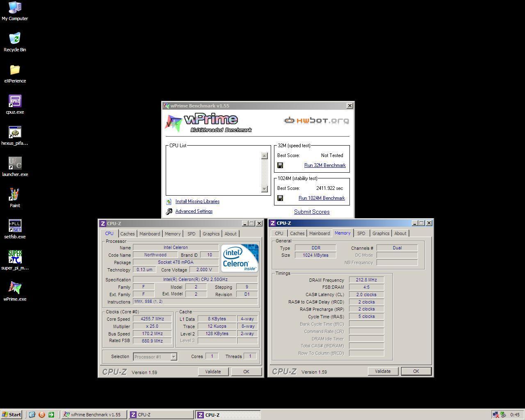
Task: Open Advanced Settings link in wPrime
Action: click(x=194, y=211)
